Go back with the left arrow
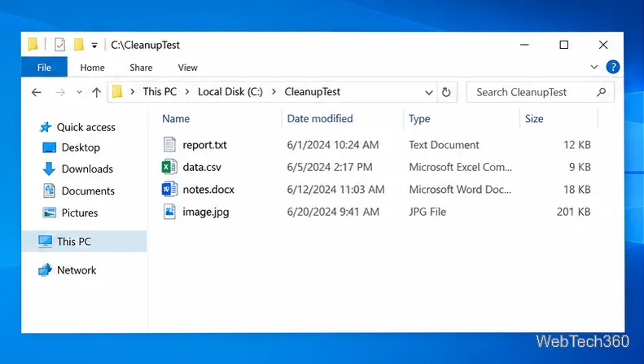Viewport: 644px width, 364px height. click(x=37, y=93)
